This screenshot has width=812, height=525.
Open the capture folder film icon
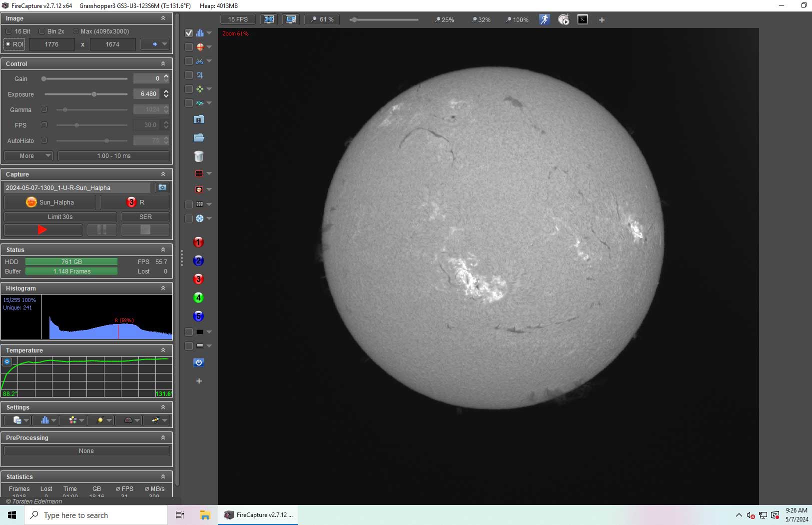[x=199, y=119]
